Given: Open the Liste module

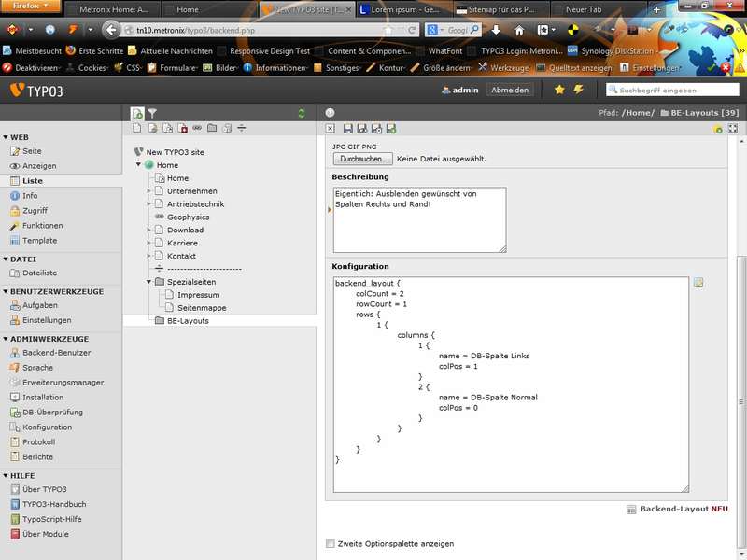Looking at the screenshot, I should pyautogui.click(x=33, y=181).
